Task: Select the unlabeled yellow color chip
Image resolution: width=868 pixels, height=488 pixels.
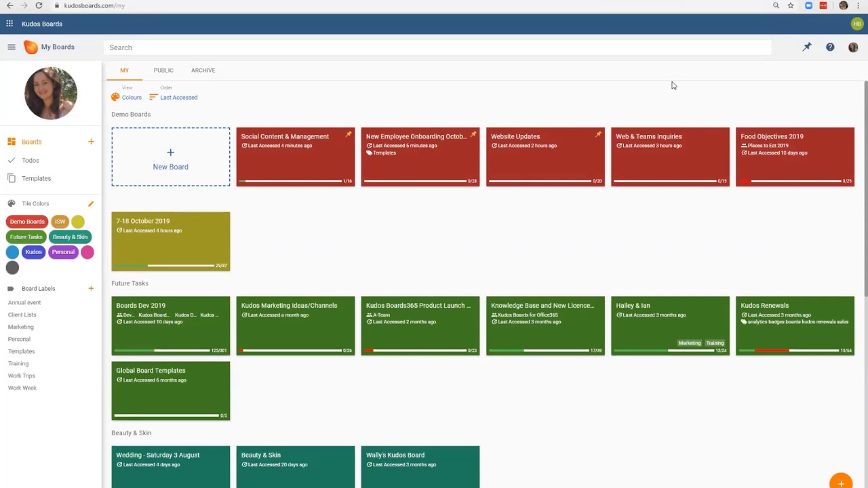Action: (78, 222)
